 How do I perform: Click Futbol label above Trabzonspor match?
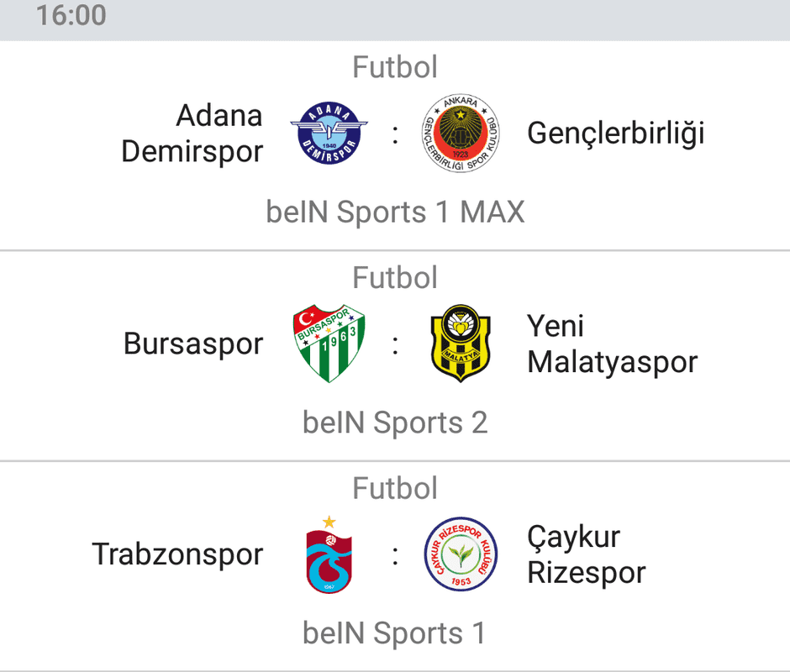point(395,488)
